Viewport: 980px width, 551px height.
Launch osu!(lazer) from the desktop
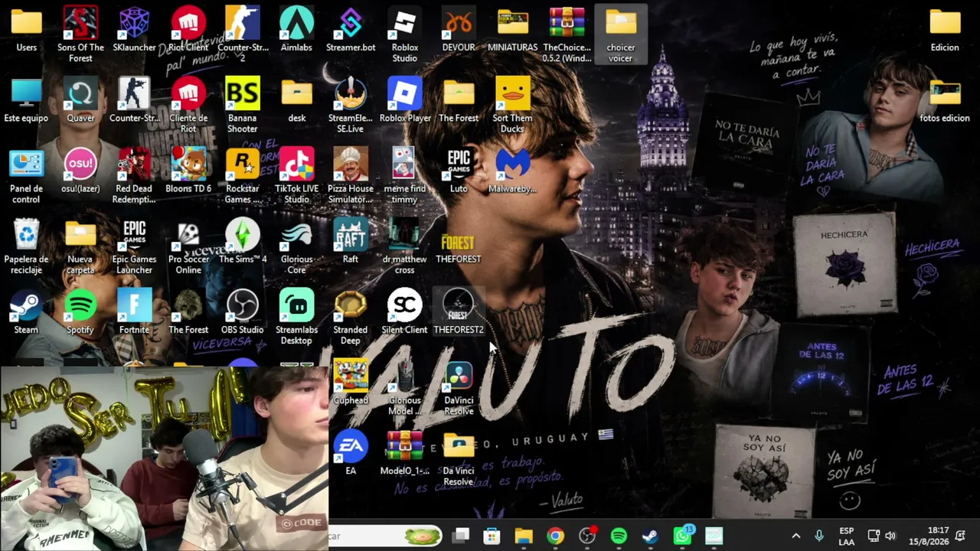coord(80,171)
